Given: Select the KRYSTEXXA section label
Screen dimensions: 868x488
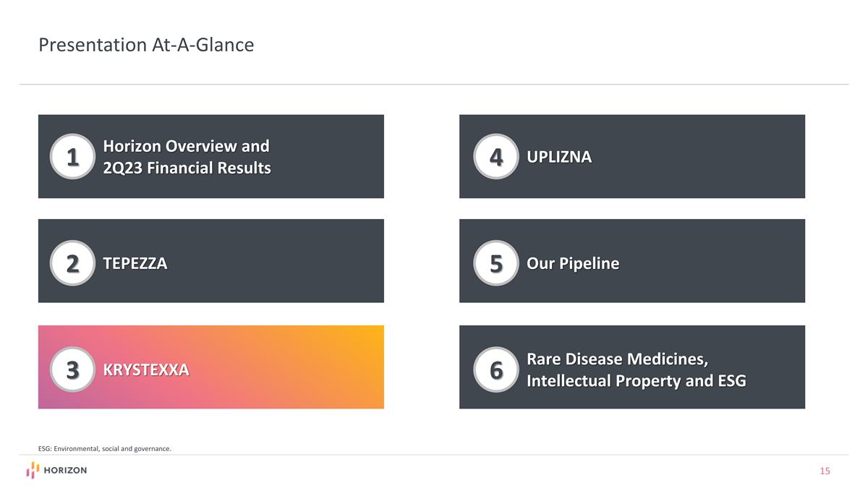Looking at the screenshot, I should click(x=146, y=370).
